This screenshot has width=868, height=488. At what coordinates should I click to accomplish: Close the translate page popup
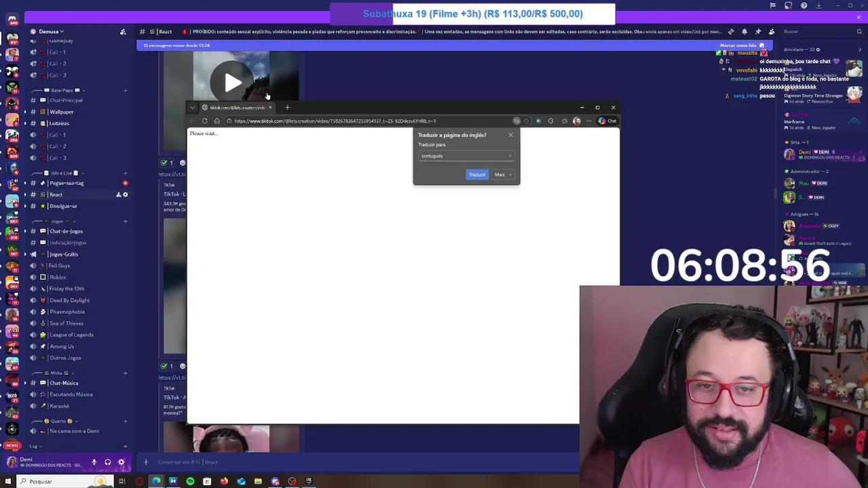[x=511, y=135]
